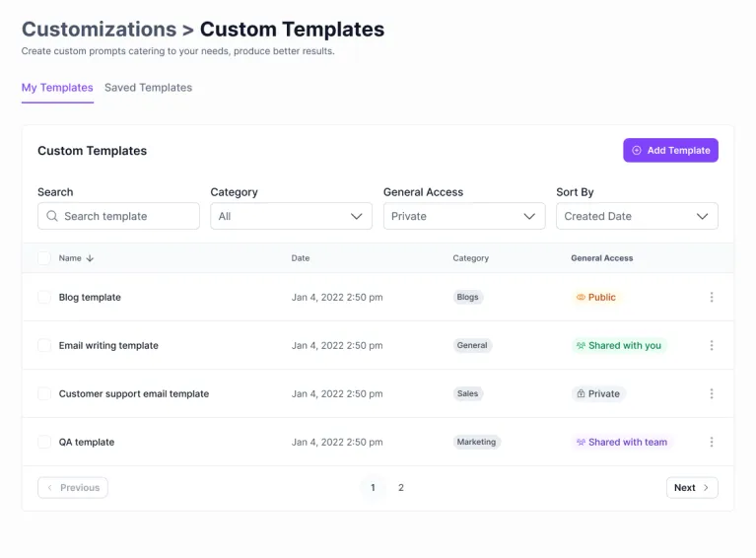Tick the select-all checkbox in the header
The image size is (756, 558).
44,258
